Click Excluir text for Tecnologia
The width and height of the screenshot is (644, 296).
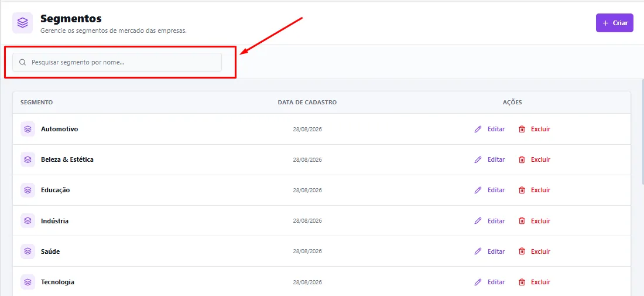[540, 282]
